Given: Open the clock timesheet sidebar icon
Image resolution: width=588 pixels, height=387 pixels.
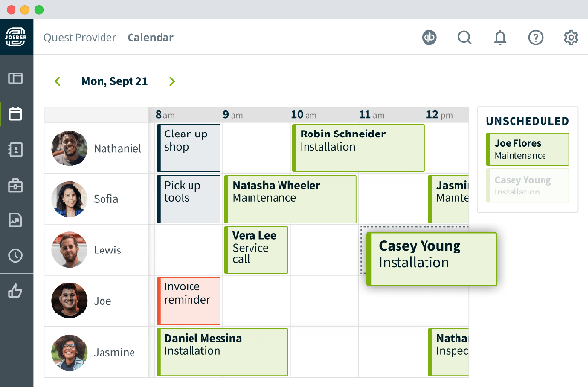Looking at the screenshot, I should 15,255.
